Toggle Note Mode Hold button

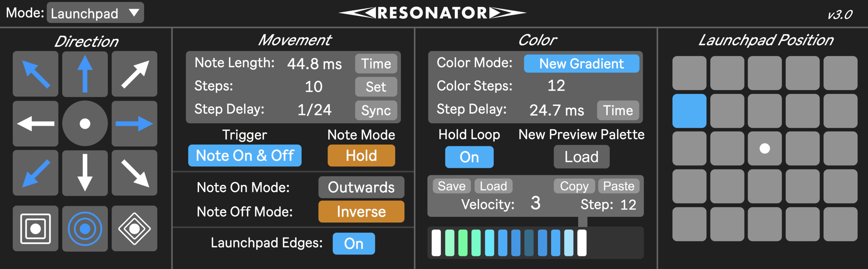[361, 155]
